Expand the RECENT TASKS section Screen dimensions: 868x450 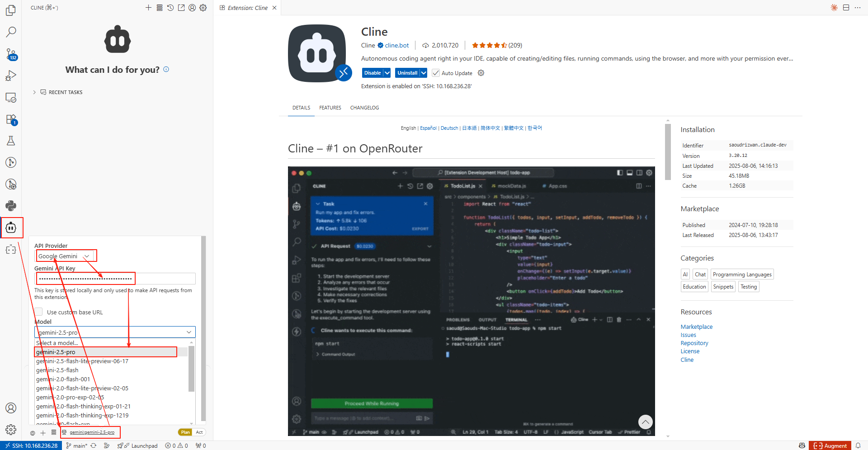tap(58, 92)
